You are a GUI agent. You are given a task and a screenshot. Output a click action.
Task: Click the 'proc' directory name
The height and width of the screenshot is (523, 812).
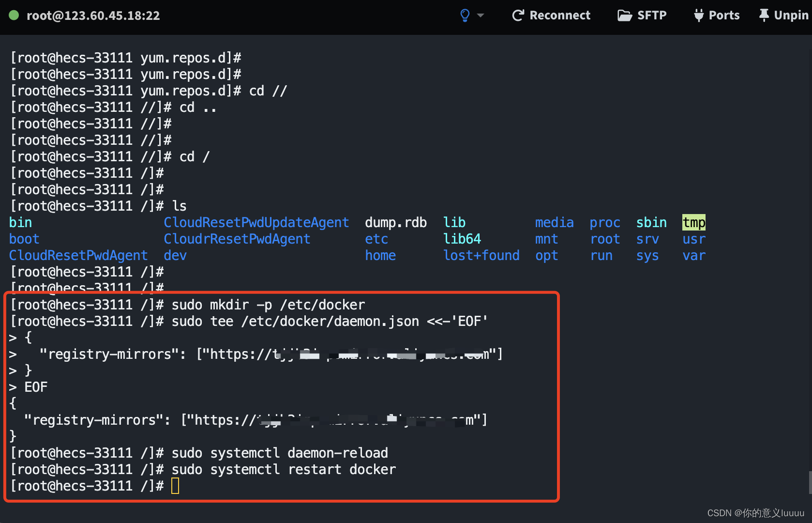click(605, 222)
